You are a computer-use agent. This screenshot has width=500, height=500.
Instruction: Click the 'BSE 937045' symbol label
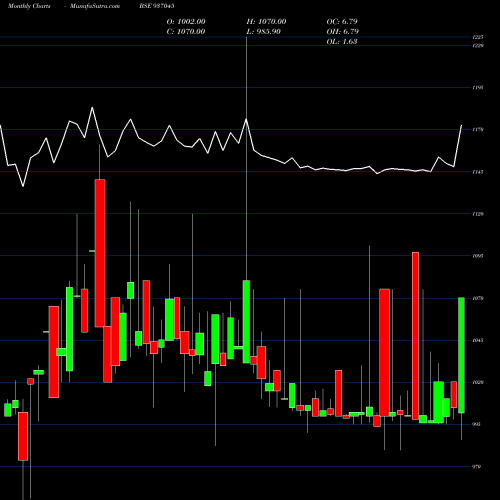157,6
